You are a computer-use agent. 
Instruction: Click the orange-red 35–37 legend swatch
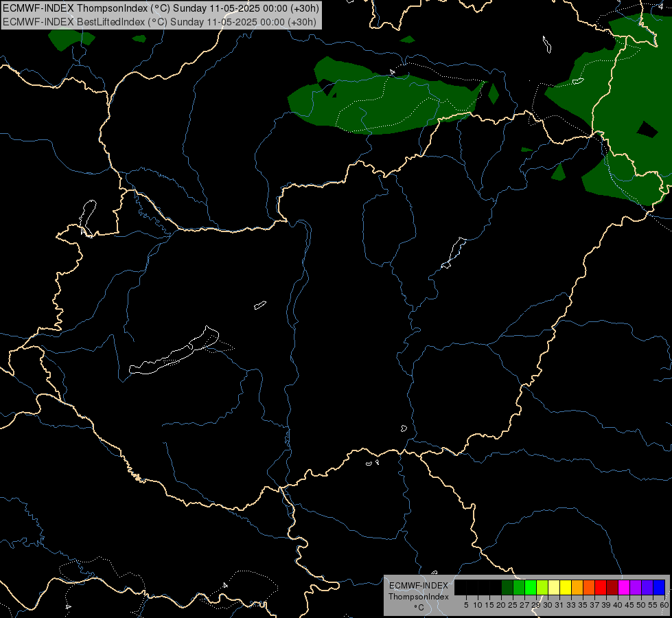point(589,587)
